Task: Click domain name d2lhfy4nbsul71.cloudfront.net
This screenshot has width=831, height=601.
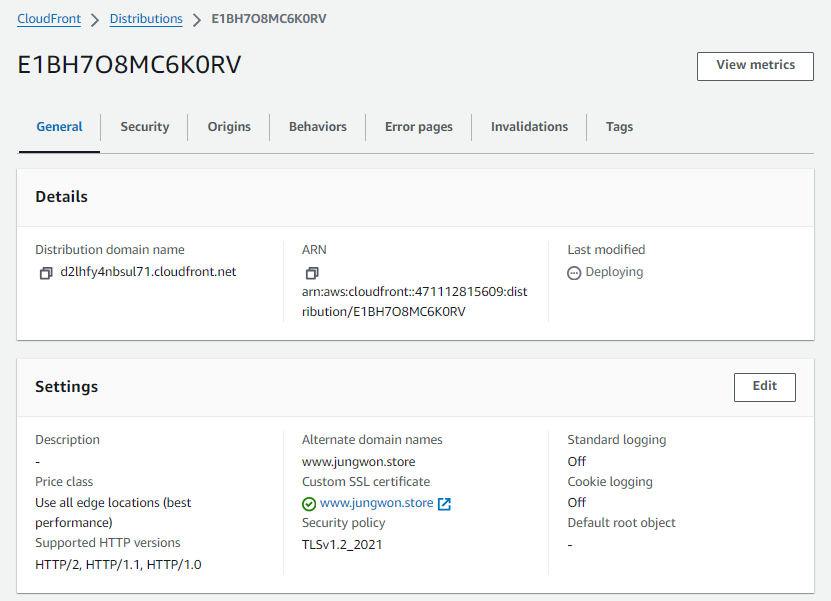Action: point(148,272)
